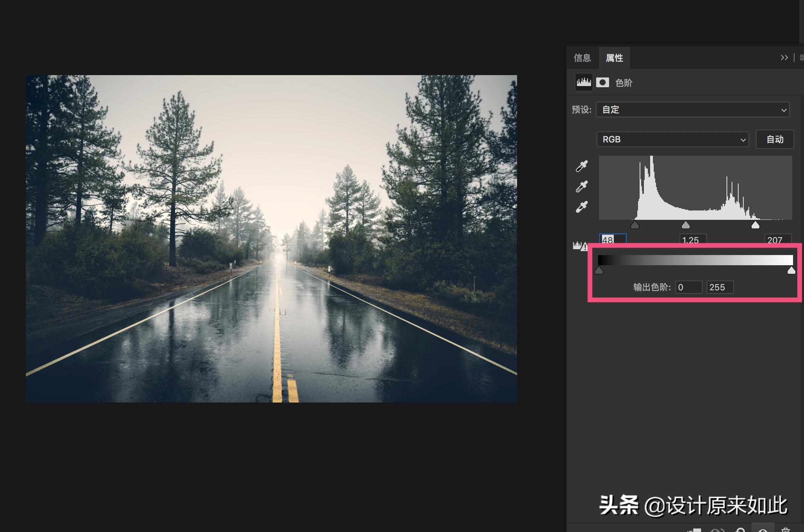This screenshot has height=532, width=804.
Task: Click the Levels histogram adjustment icon
Action: (x=584, y=83)
